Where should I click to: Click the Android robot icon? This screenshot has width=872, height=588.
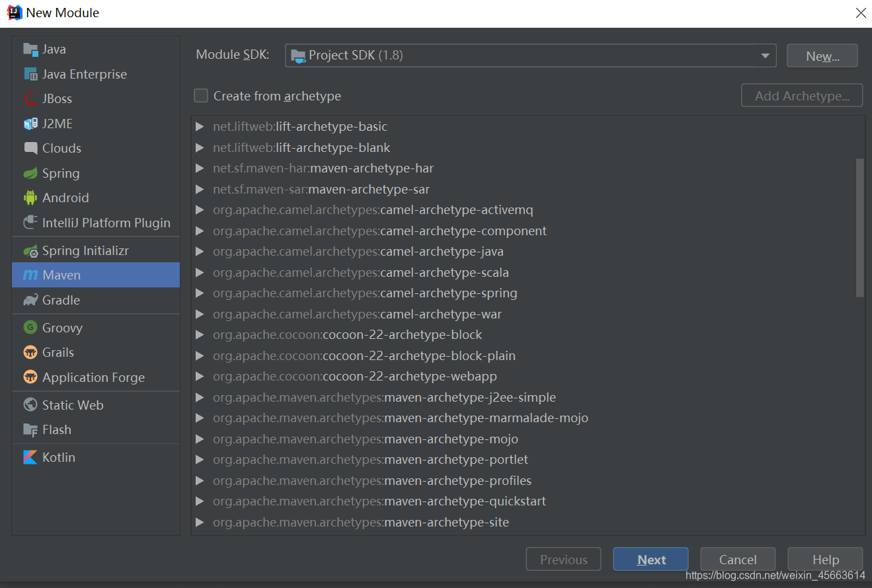[x=30, y=198]
